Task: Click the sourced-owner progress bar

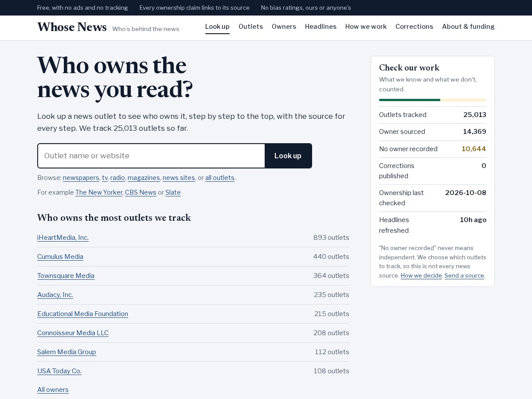Action: coord(433,100)
